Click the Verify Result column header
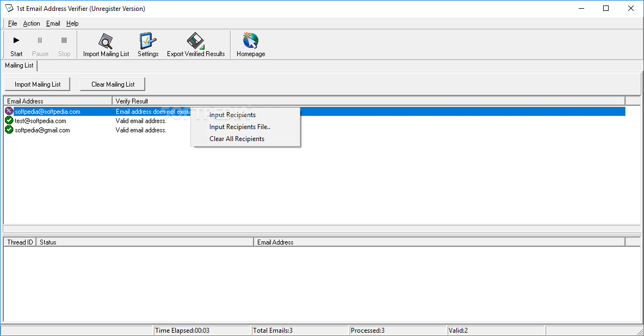Viewport: 644px width, 336px height. (x=368, y=101)
